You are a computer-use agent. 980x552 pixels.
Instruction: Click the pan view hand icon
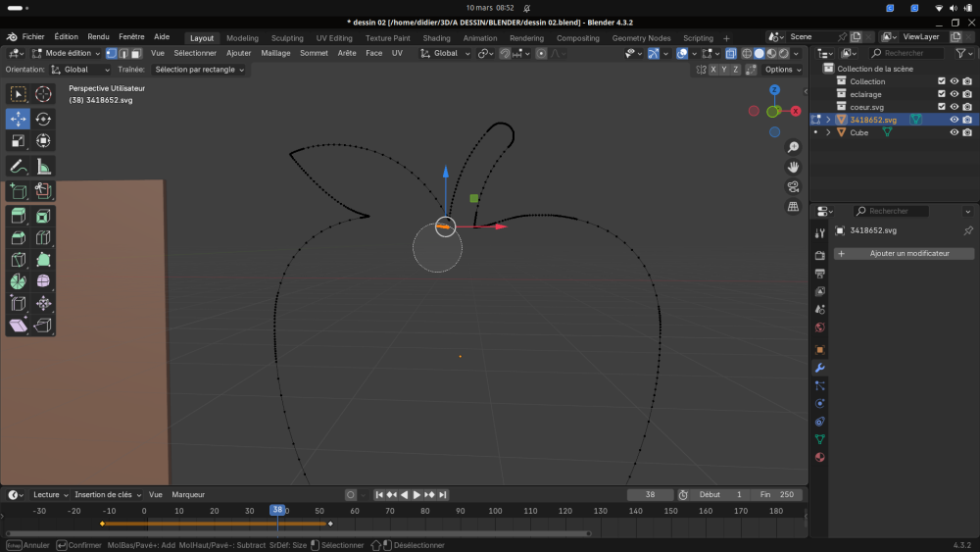[x=793, y=168]
